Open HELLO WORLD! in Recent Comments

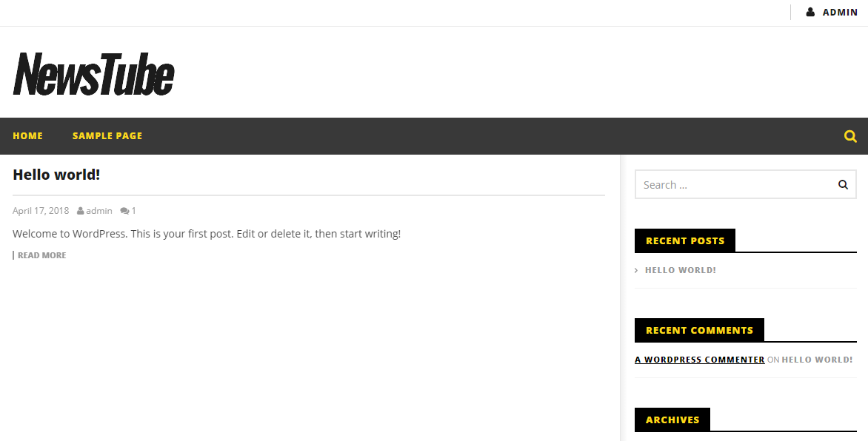pyautogui.click(x=817, y=360)
